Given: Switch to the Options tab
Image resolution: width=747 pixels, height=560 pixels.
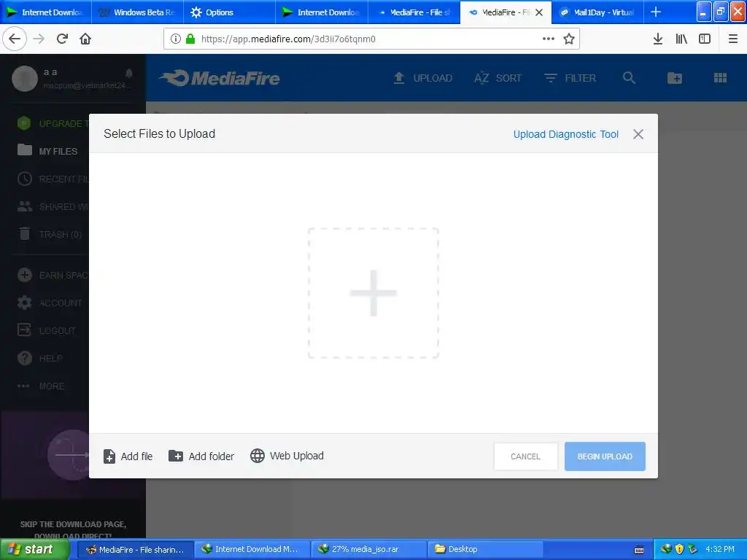Looking at the screenshot, I should [229, 12].
